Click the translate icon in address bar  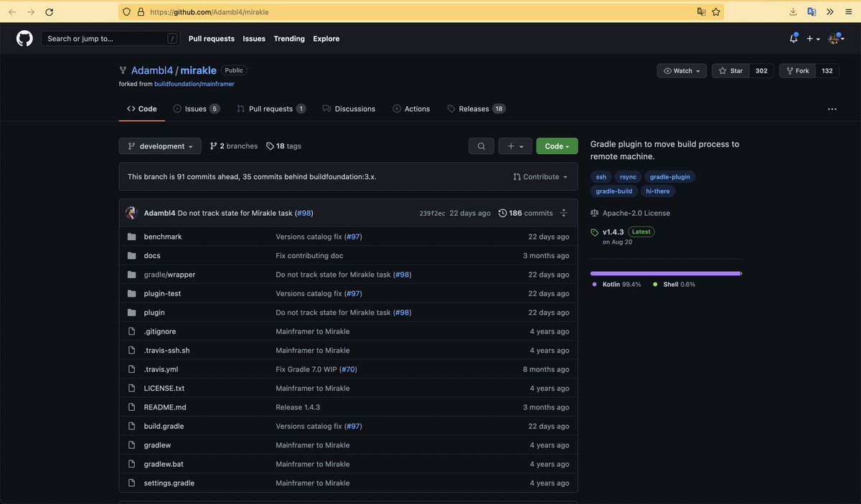pos(701,12)
